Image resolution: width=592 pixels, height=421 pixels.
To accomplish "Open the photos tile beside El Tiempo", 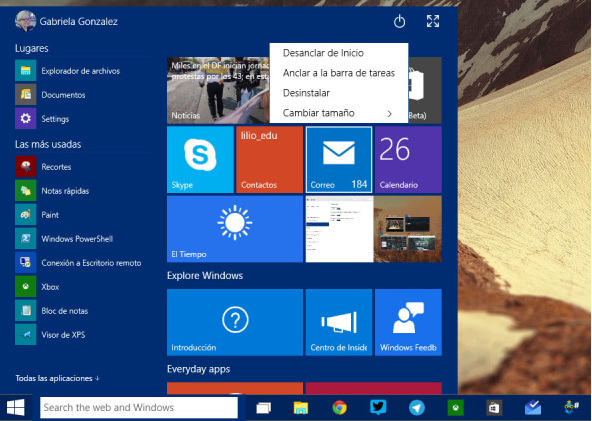I will tap(373, 229).
